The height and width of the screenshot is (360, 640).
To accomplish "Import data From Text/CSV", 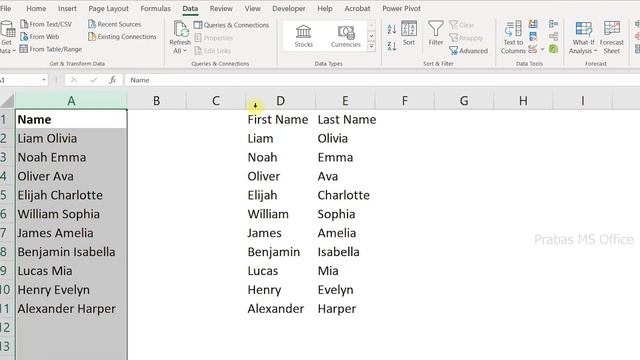I will coord(46,24).
